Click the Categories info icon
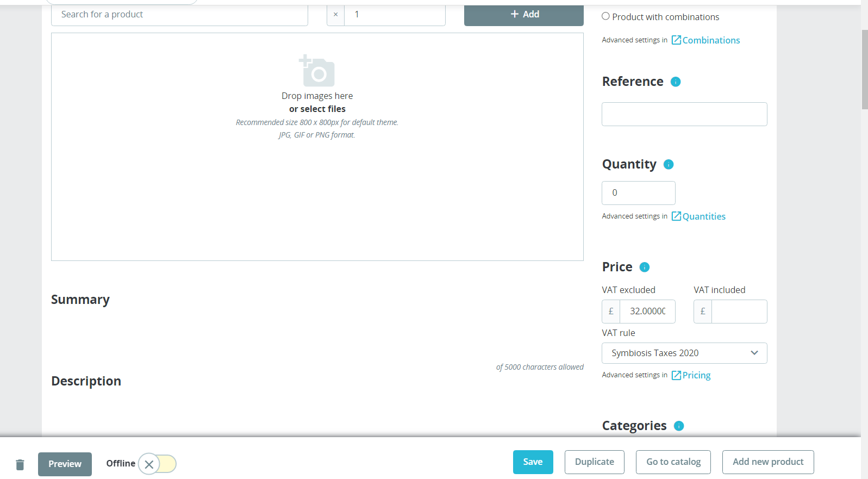Image resolution: width=868 pixels, height=479 pixels. click(x=679, y=426)
